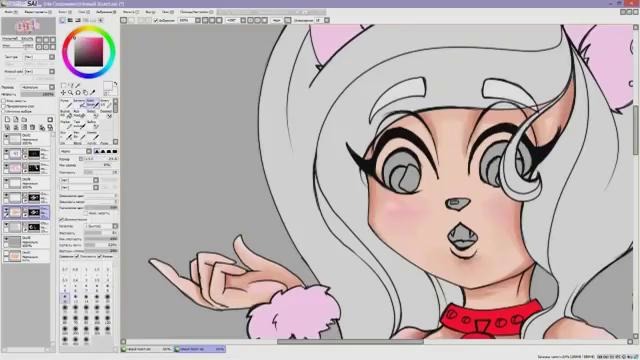Image resolution: width=640 pixels, height=360 pixels.
Task: Choose the Watercolor brush tool
Action: tap(106, 103)
